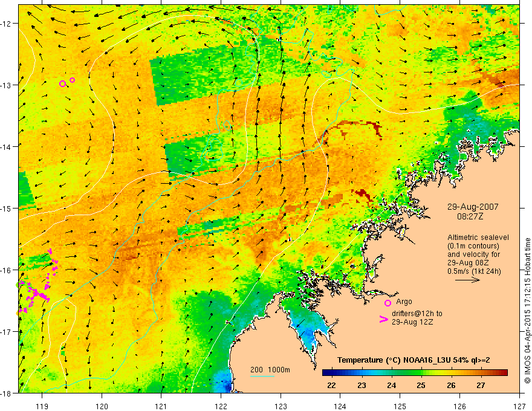
Task: Click the cyan 200 1000m depth legend line
Action: [x=262, y=376]
